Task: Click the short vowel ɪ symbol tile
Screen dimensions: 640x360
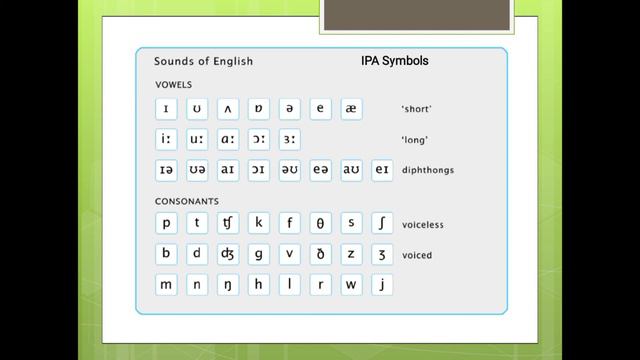Action: pyautogui.click(x=166, y=109)
